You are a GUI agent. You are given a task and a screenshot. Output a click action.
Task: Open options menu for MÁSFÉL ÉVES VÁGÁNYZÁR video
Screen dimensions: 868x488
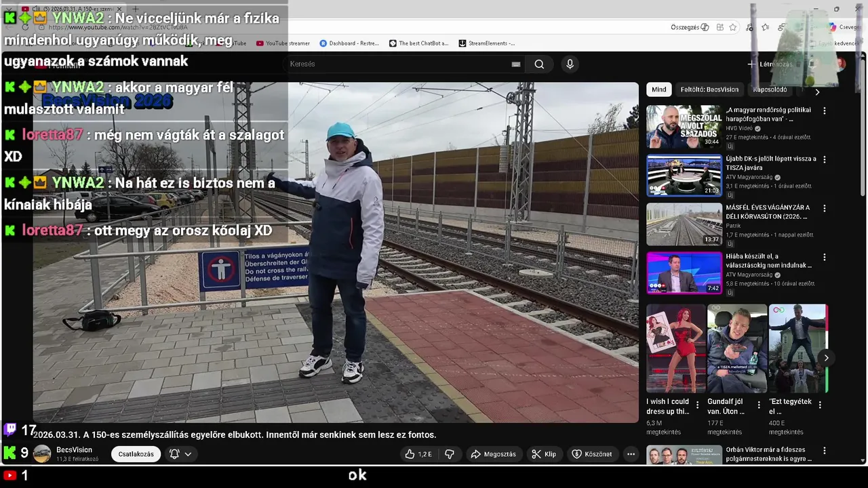pos(825,208)
